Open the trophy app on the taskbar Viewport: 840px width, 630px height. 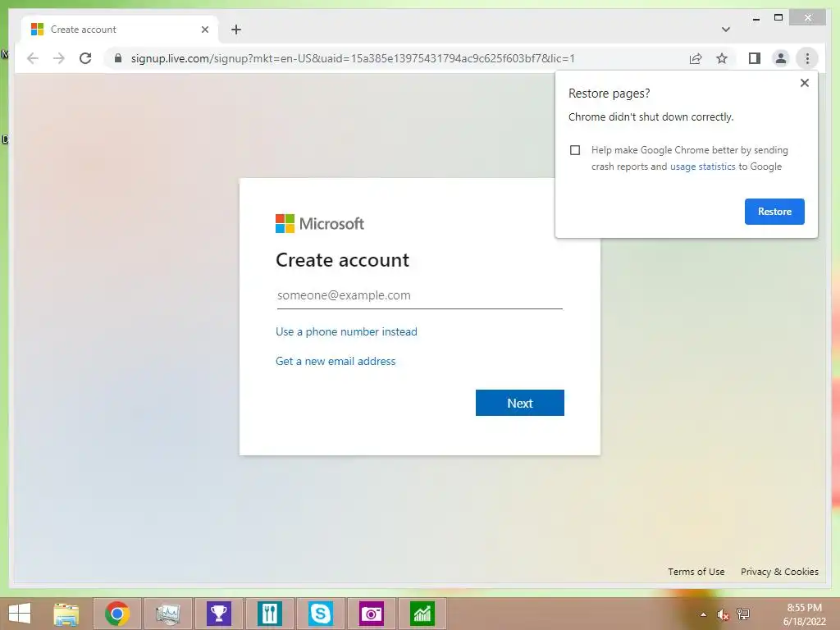[x=218, y=614]
